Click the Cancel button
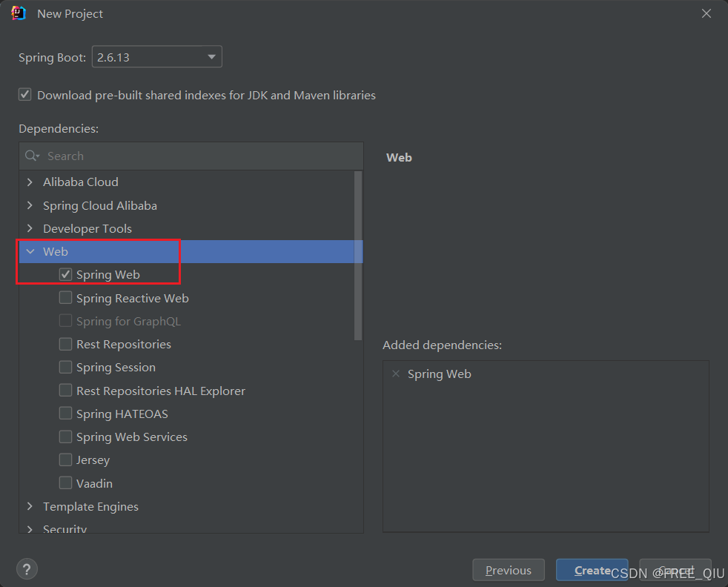 coord(675,570)
